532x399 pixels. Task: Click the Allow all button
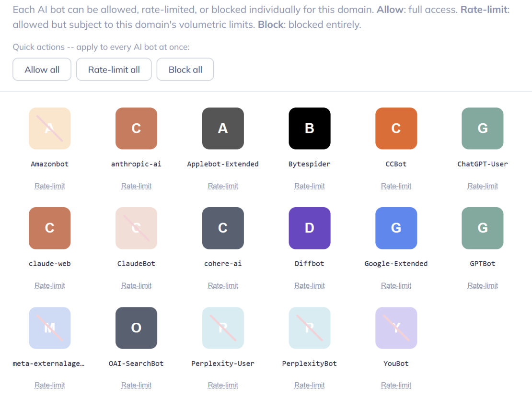click(42, 69)
